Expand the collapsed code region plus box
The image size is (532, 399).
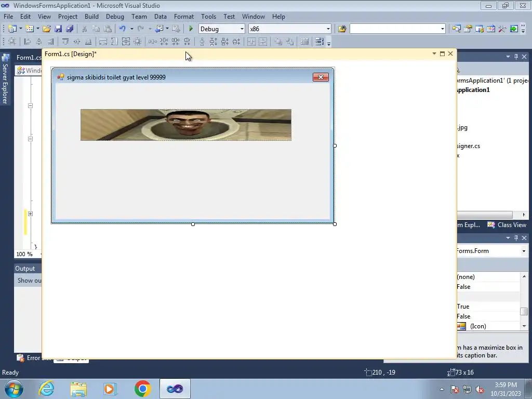[30, 214]
